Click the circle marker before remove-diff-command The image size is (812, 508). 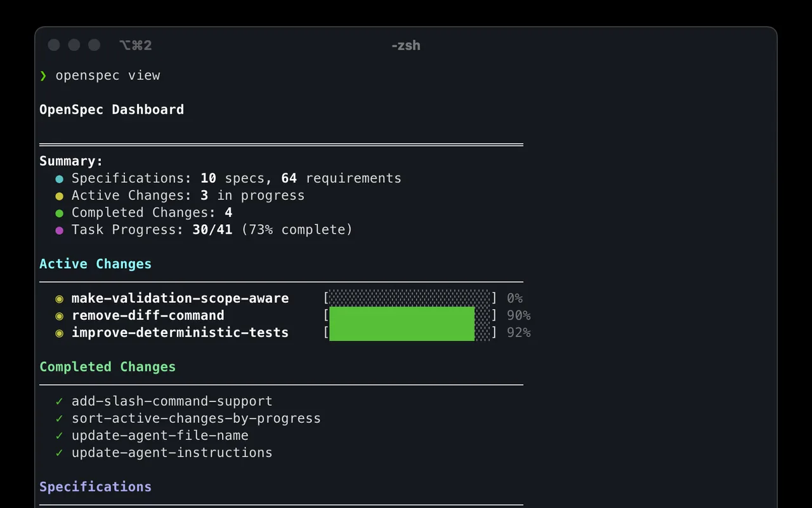[60, 316]
